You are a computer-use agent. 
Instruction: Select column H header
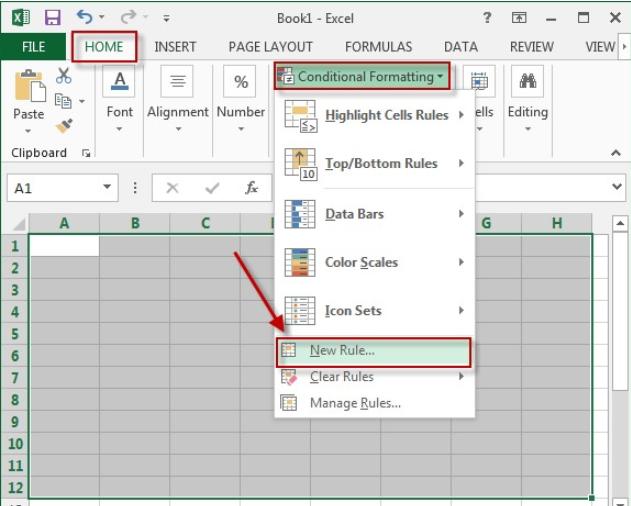[x=557, y=223]
